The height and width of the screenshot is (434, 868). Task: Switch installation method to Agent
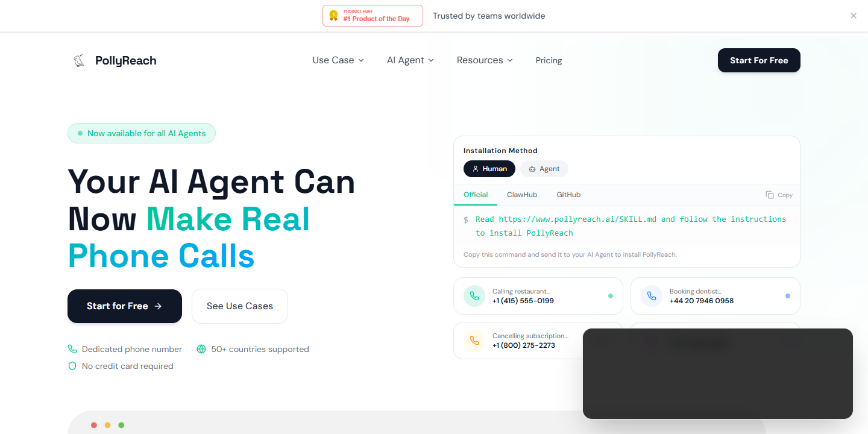click(544, 169)
